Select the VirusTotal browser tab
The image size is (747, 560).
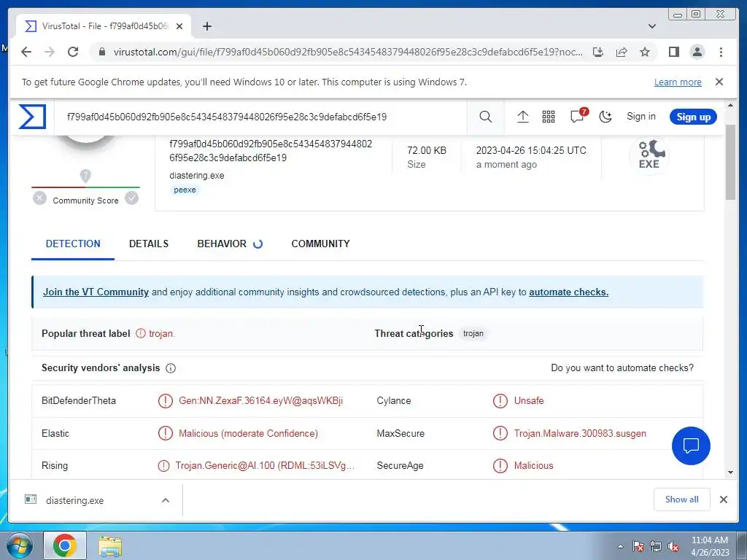coord(104,26)
